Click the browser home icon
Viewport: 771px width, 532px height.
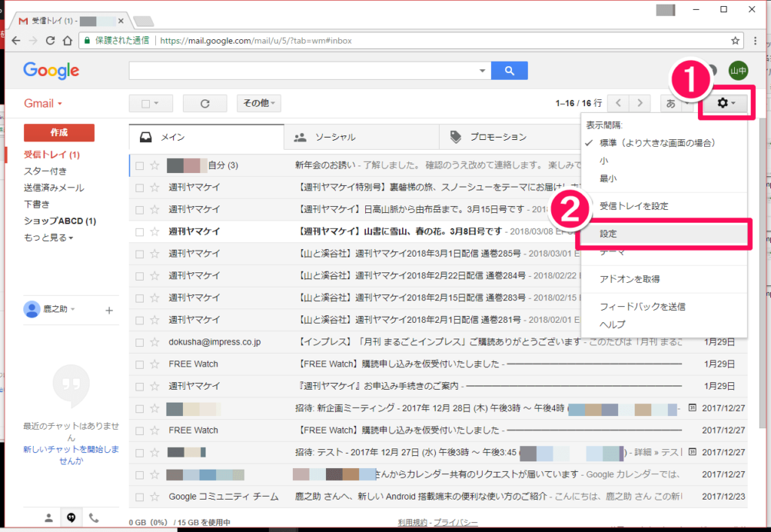tap(68, 41)
